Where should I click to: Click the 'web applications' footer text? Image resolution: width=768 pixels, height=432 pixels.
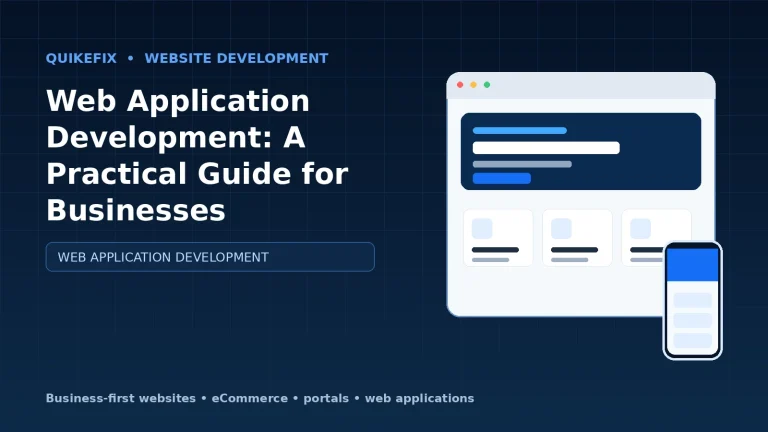point(419,398)
